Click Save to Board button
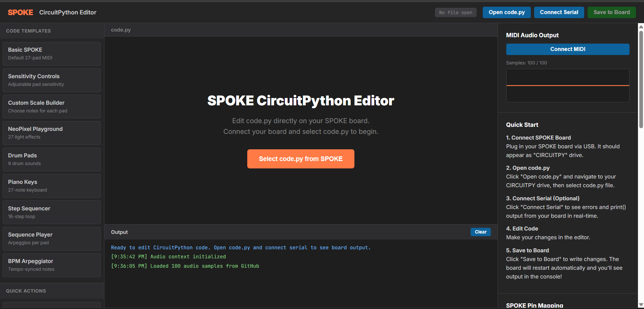This screenshot has width=644, height=309. click(x=611, y=12)
